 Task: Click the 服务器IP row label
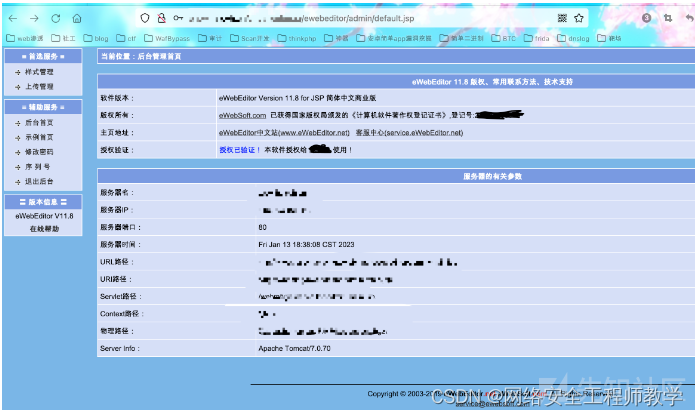pos(116,210)
